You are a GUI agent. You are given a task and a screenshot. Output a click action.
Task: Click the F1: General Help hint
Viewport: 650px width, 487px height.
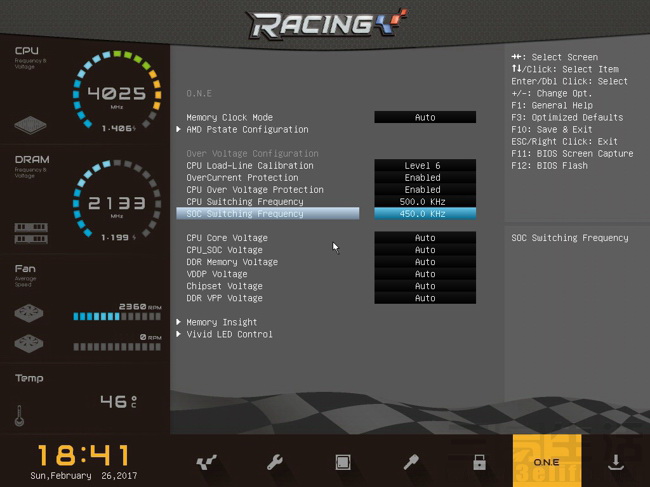tap(552, 105)
